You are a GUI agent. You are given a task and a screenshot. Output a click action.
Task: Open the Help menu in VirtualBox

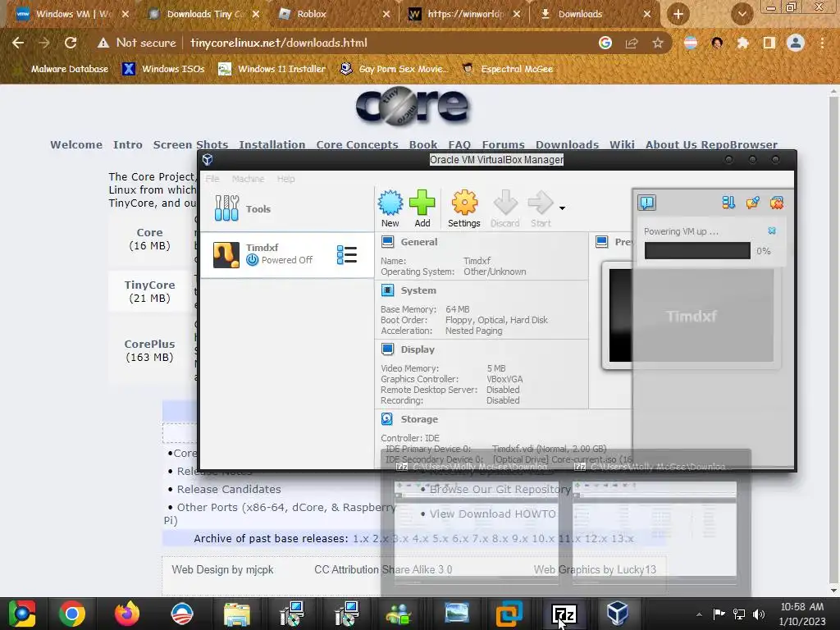(285, 178)
